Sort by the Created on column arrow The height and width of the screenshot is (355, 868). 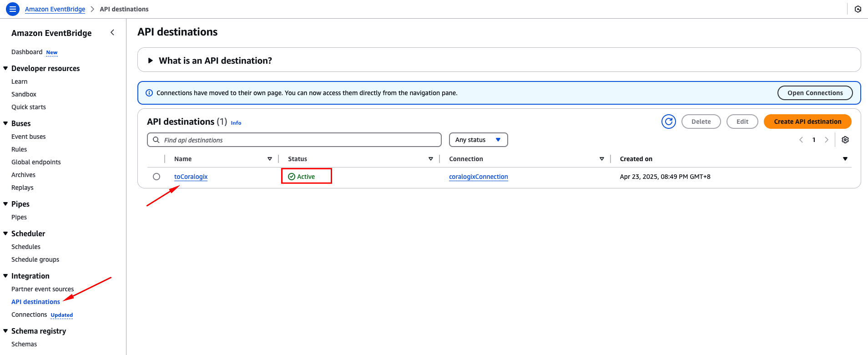point(845,159)
